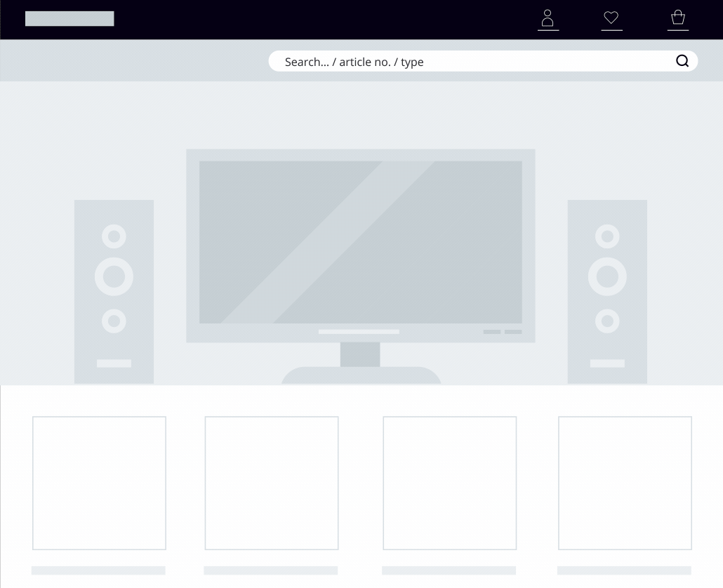Open the fourth product card thumbnail

point(625,483)
